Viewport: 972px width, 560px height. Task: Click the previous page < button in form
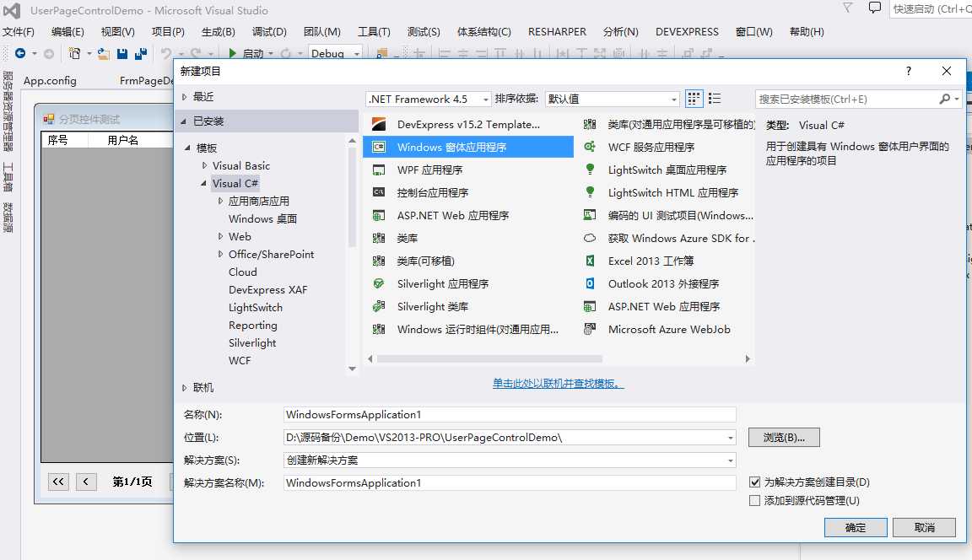coord(86,482)
